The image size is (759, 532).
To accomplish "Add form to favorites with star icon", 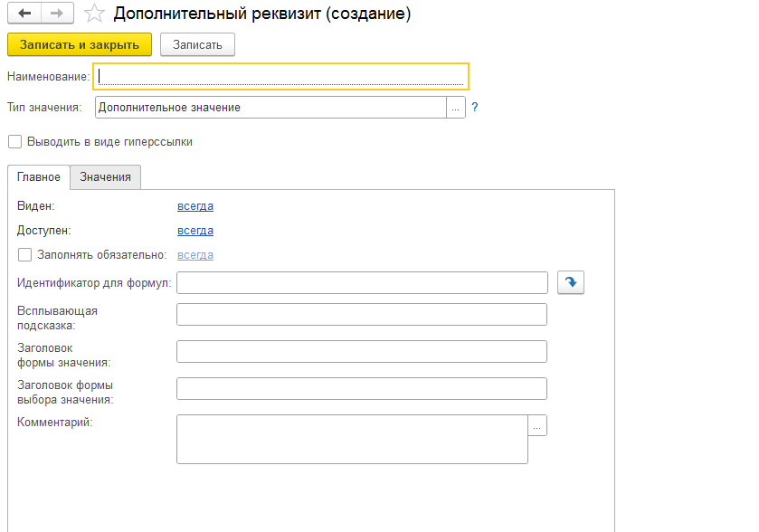I will point(94,14).
